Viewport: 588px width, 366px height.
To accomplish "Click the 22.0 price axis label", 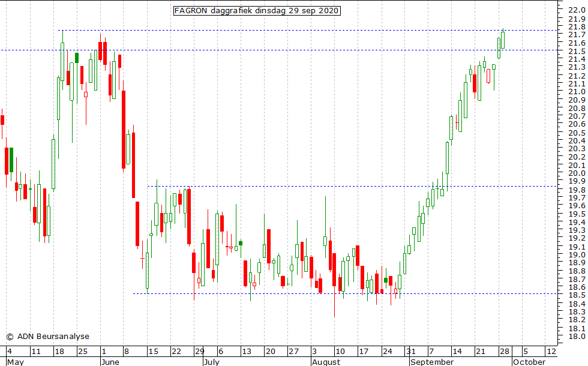I will [x=577, y=10].
